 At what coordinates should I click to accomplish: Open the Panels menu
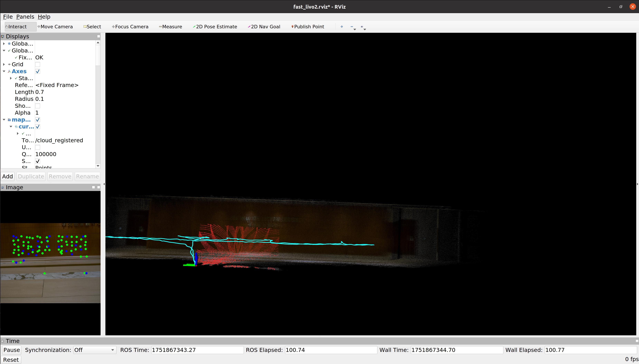click(x=25, y=17)
